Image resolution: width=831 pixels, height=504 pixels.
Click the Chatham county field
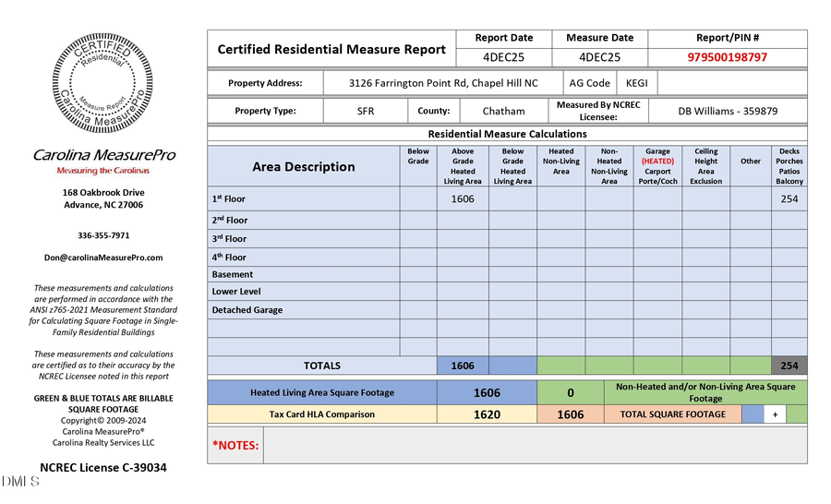(503, 111)
